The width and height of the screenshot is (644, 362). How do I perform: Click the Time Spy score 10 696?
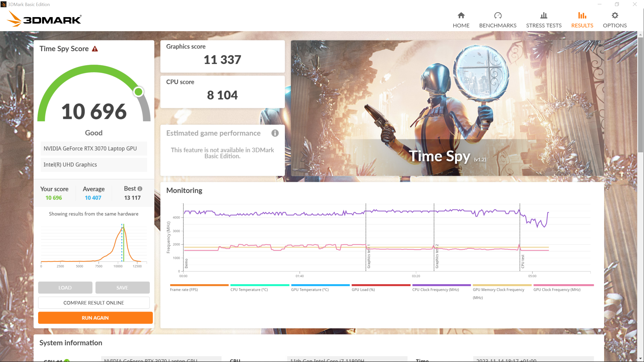click(94, 111)
